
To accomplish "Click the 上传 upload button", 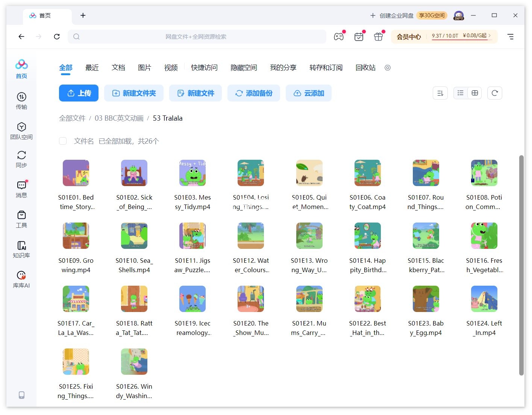I will 79,93.
